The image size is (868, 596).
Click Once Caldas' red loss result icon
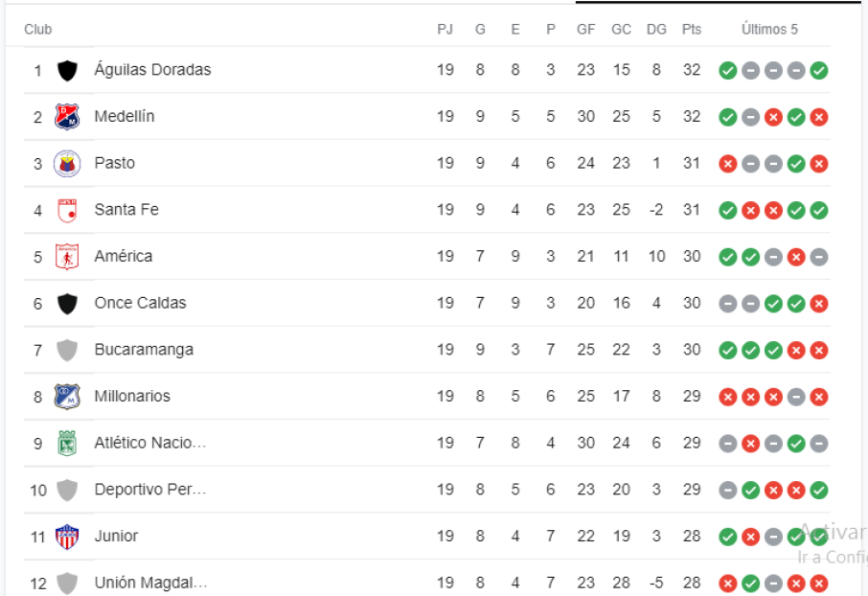[819, 304]
